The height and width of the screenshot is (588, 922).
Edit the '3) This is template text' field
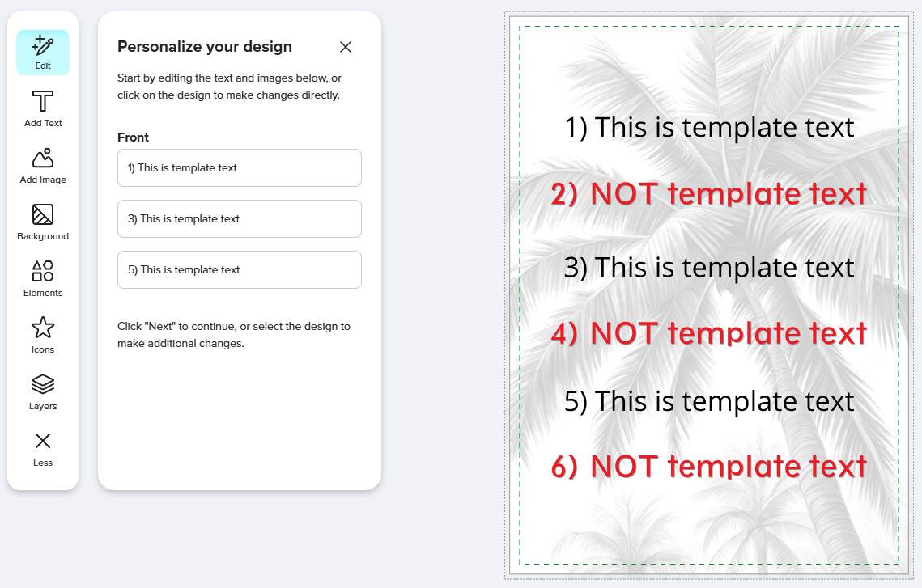tap(240, 219)
